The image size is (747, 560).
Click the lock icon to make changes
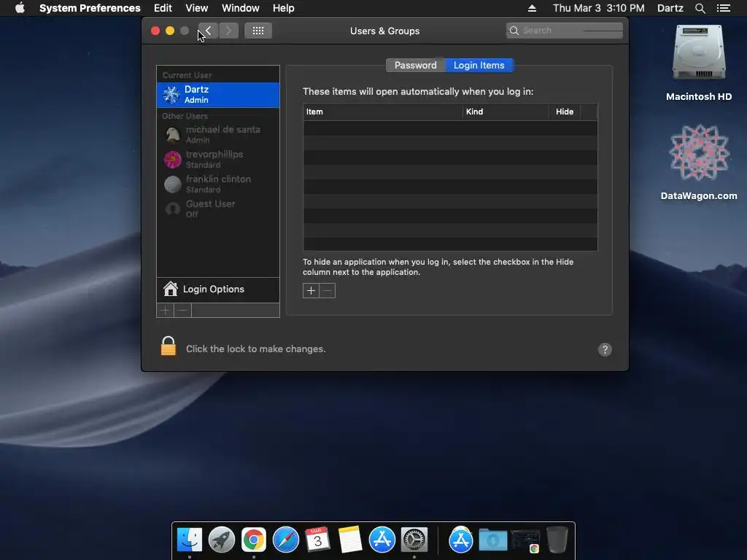click(x=169, y=346)
